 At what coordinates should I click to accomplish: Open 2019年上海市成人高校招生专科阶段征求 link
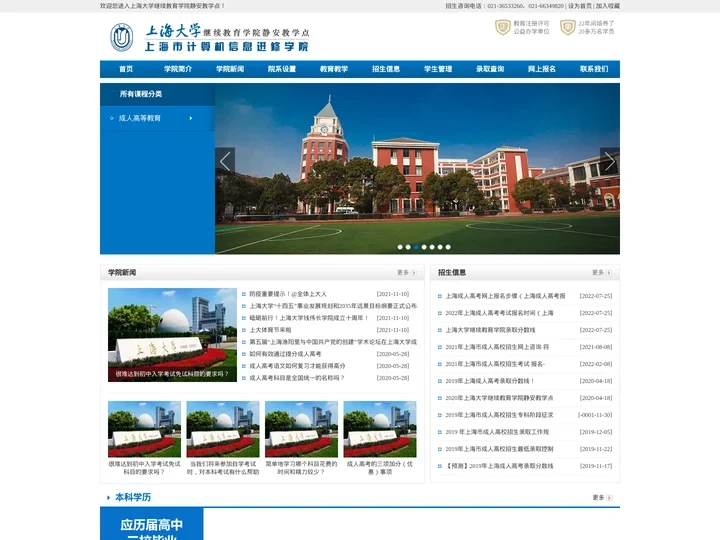[499, 415]
